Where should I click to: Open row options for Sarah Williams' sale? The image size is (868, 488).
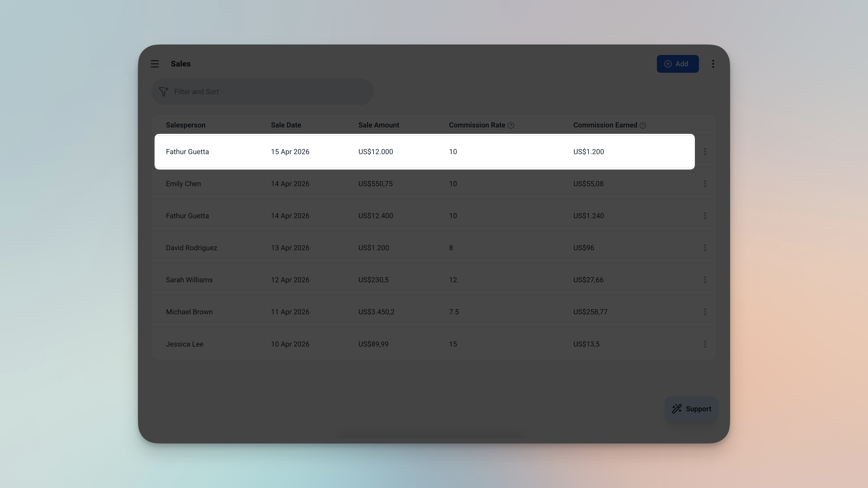705,280
